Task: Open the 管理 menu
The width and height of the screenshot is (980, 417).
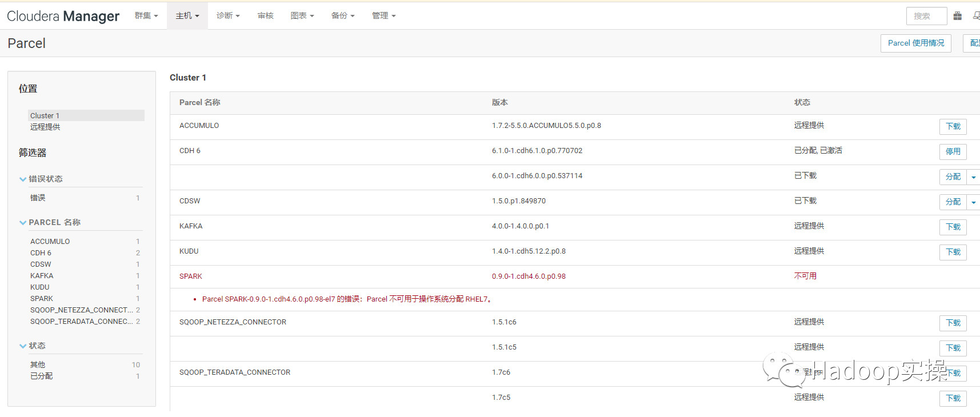Action: tap(383, 16)
